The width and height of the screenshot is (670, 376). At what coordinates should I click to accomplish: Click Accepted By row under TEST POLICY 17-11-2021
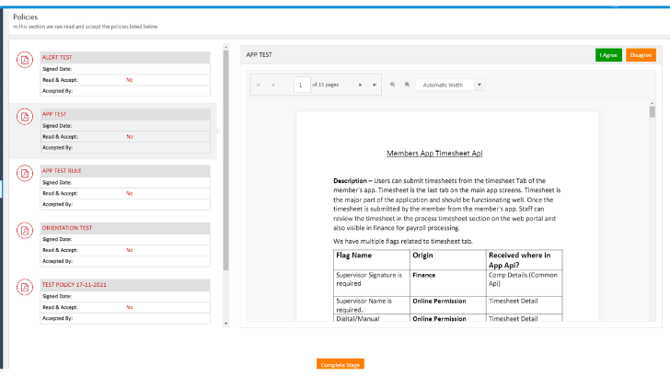125,318
